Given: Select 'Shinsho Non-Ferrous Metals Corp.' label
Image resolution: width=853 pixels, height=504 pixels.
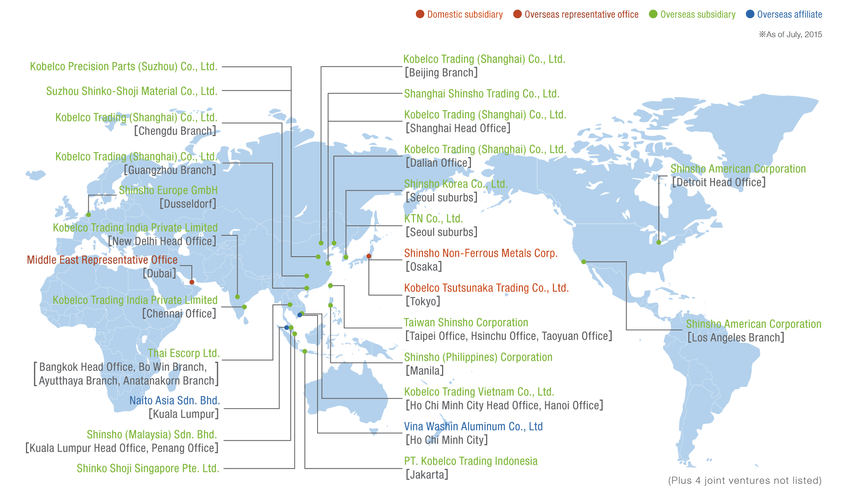Looking at the screenshot, I should tap(481, 254).
